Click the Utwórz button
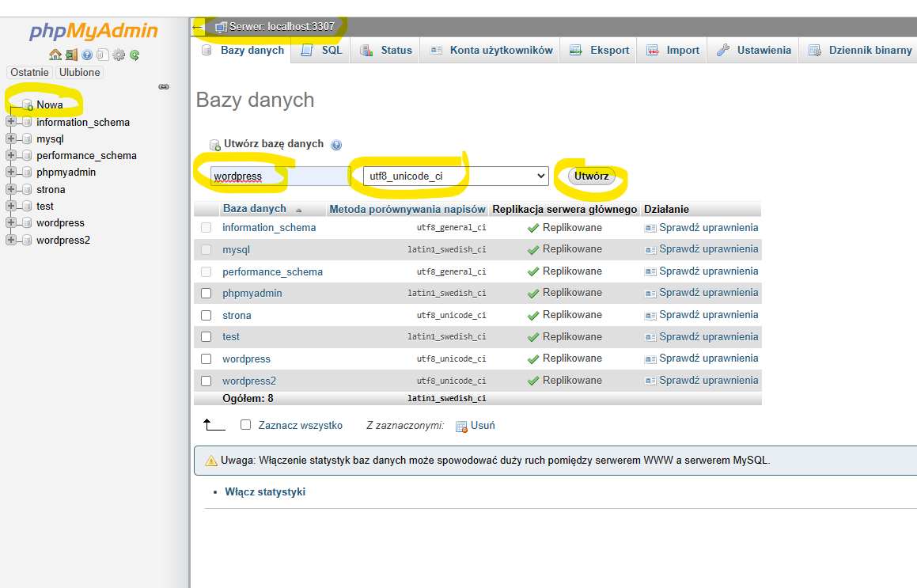Image resolution: width=917 pixels, height=588 pixels. pyautogui.click(x=591, y=176)
